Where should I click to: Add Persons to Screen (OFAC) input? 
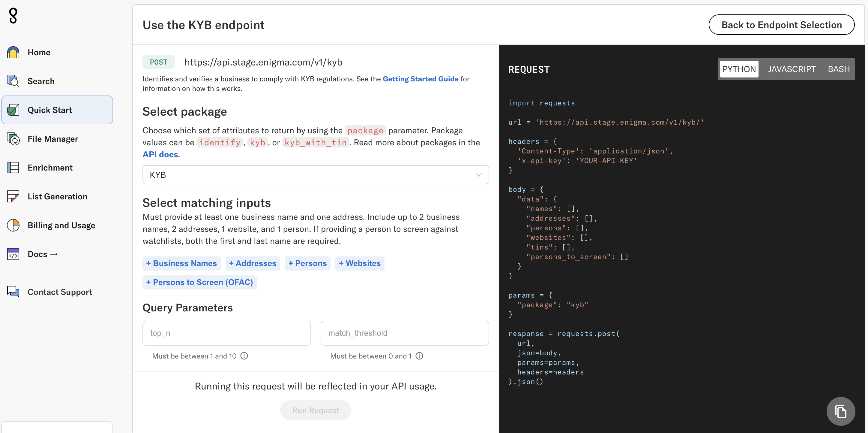[x=199, y=282]
